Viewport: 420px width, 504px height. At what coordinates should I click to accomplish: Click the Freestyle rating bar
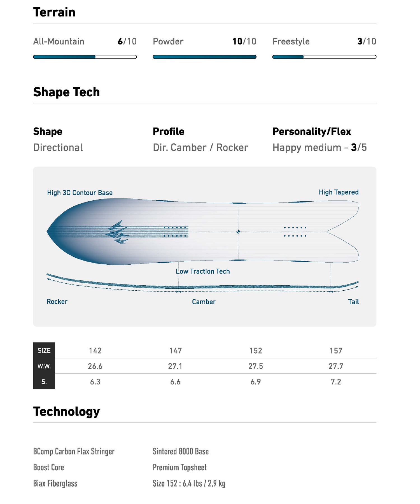[324, 57]
